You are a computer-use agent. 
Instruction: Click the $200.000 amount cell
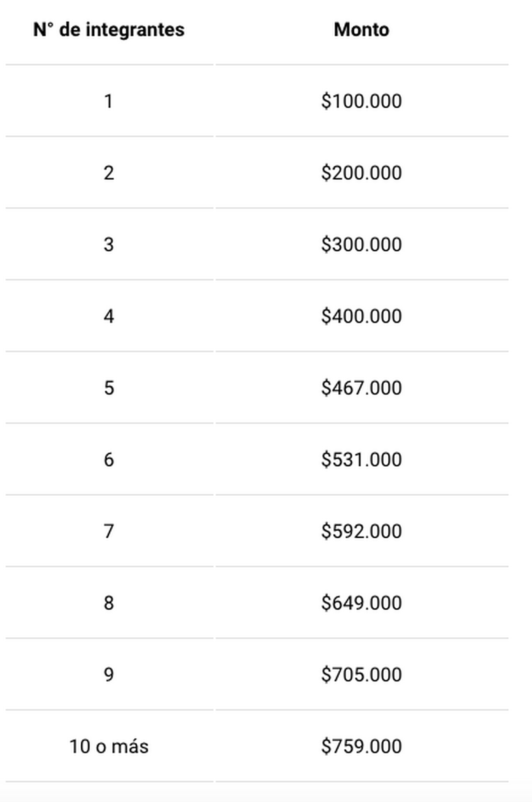tap(362, 173)
